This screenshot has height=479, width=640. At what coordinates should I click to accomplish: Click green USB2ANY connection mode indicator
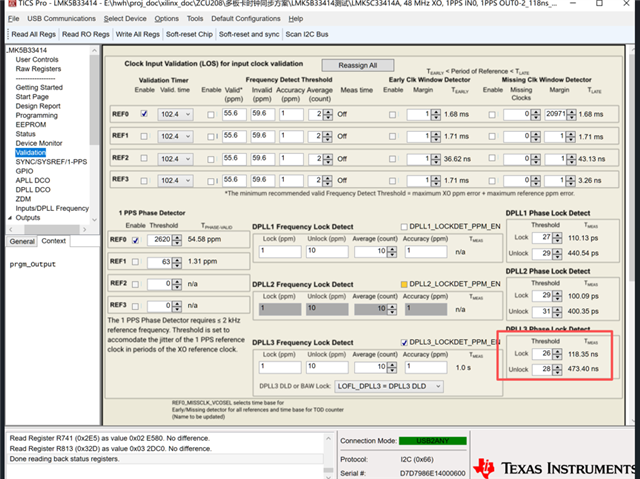click(433, 441)
